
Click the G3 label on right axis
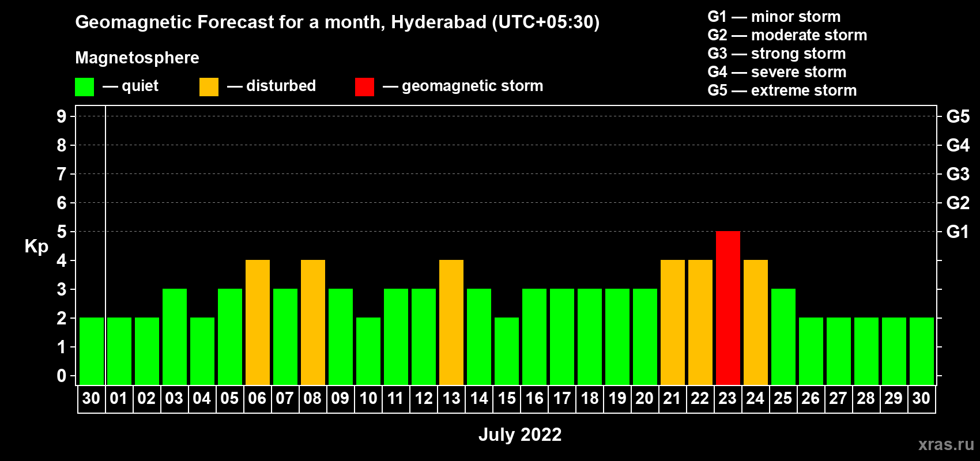958,174
